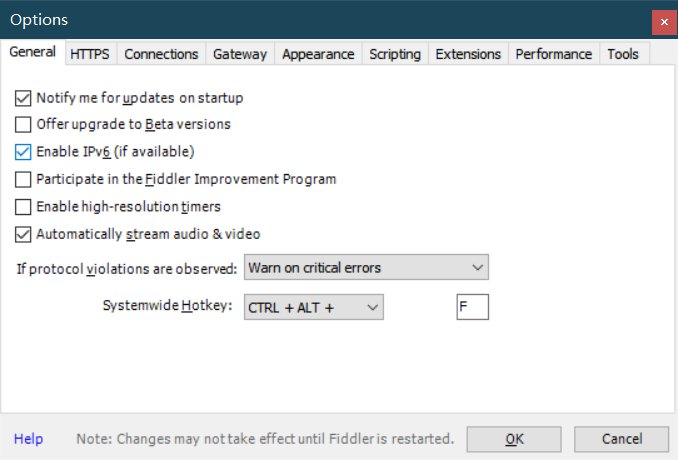
Task: Open the protocol violations dropdown
Action: point(366,267)
